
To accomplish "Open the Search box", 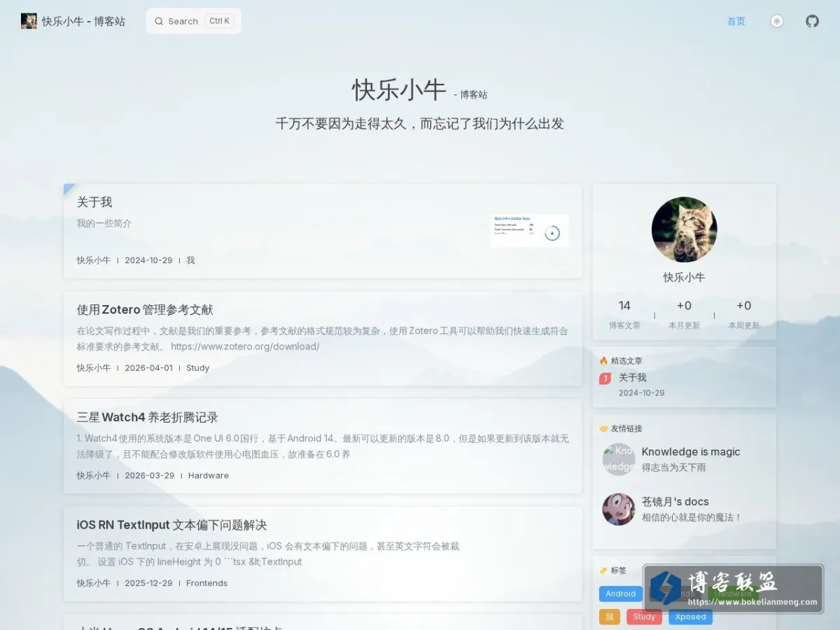I will [194, 21].
